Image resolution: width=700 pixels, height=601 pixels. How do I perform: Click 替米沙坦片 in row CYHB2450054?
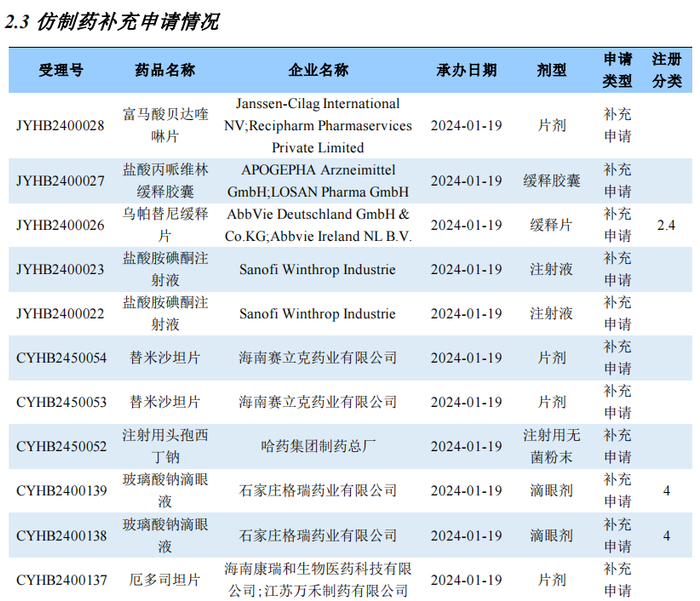pos(165,358)
